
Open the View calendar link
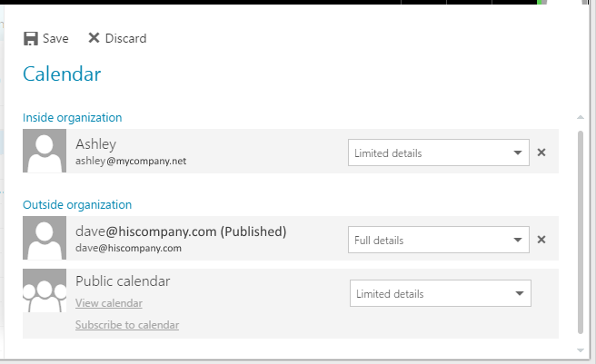tap(109, 303)
